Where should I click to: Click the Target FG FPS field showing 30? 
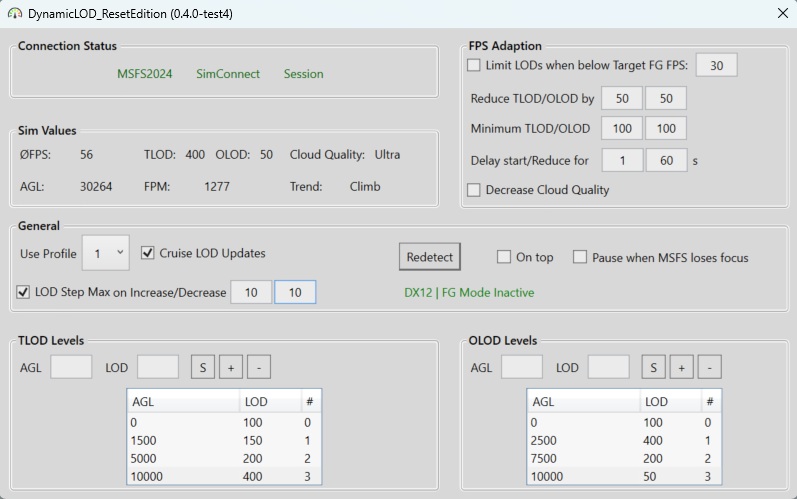pos(717,65)
